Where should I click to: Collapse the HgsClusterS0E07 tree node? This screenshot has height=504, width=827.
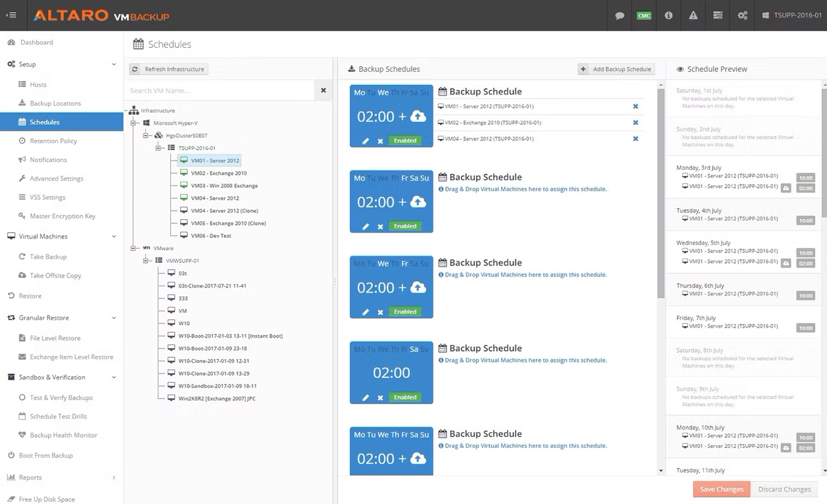coord(146,135)
